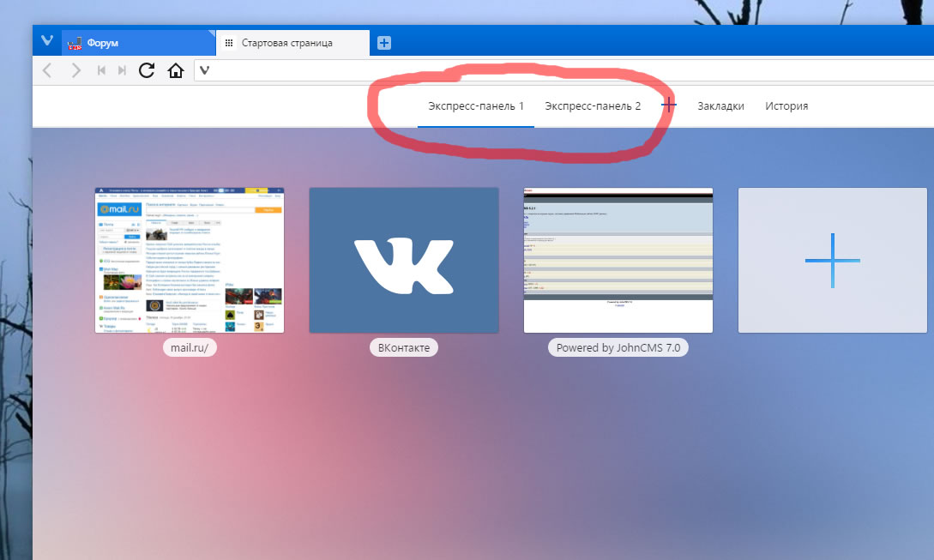The image size is (934, 560).
Task: Click the Rewind history button
Action: [x=101, y=70]
